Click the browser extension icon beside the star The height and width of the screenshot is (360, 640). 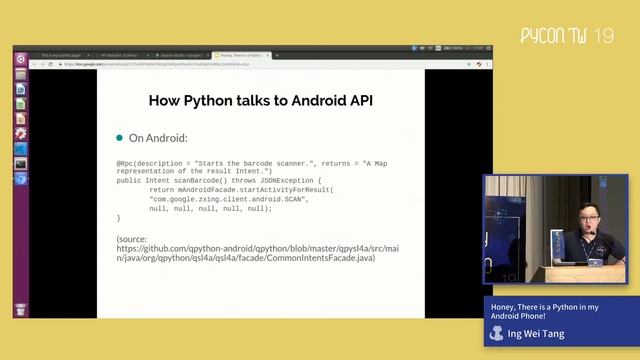[x=479, y=64]
